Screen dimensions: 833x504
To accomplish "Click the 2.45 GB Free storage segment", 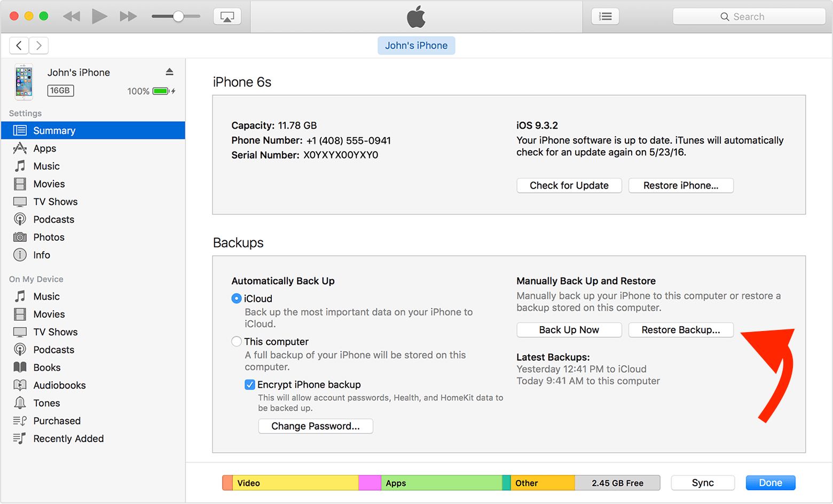I will coord(617,483).
